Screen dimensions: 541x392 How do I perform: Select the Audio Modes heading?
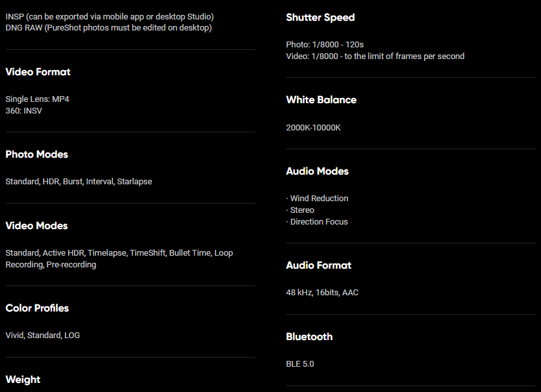[x=318, y=171]
